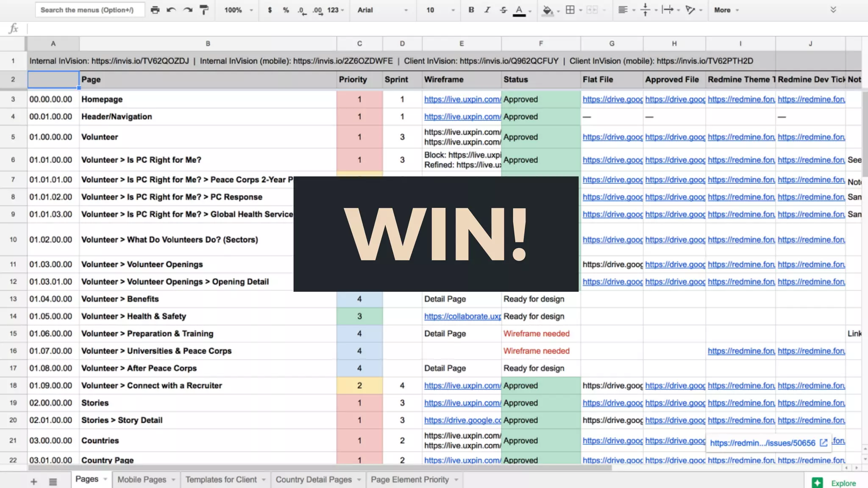Click the text color A icon
The image size is (868, 488).
click(x=519, y=10)
